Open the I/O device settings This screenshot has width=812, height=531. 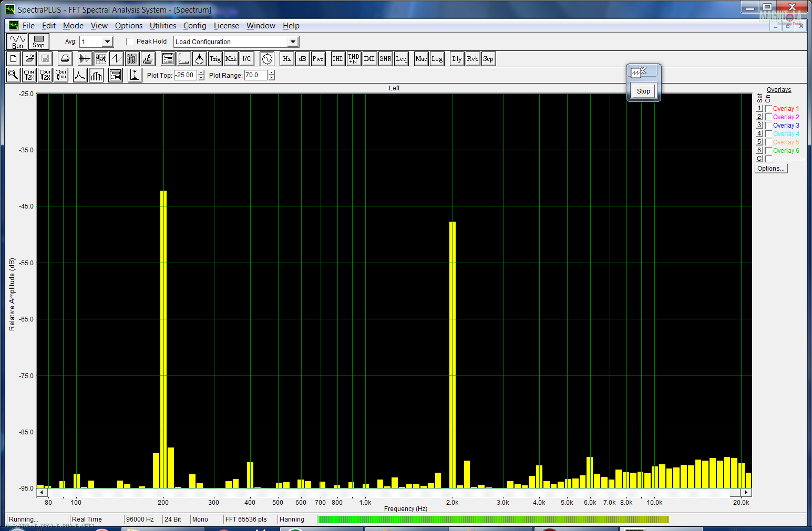pyautogui.click(x=247, y=59)
